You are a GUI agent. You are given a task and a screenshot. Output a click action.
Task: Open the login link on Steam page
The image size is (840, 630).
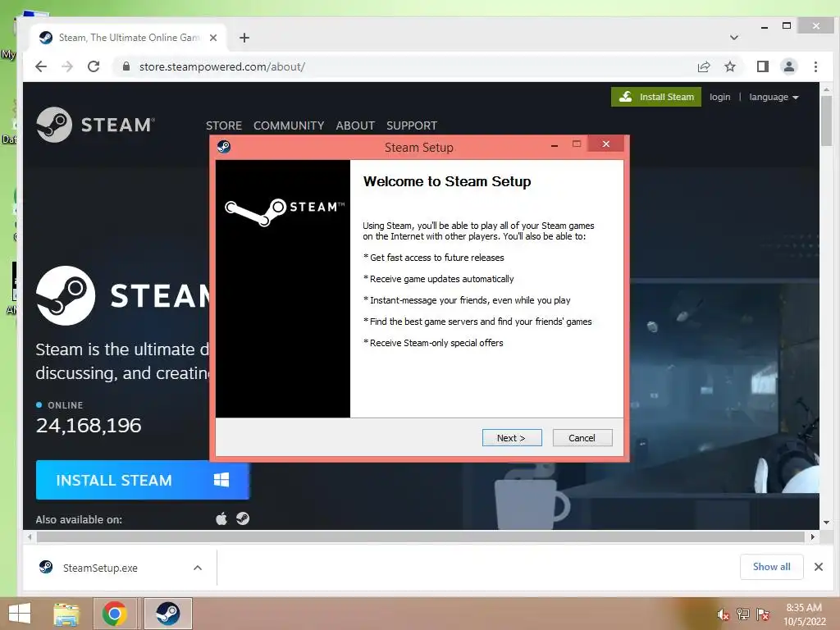[x=719, y=97]
